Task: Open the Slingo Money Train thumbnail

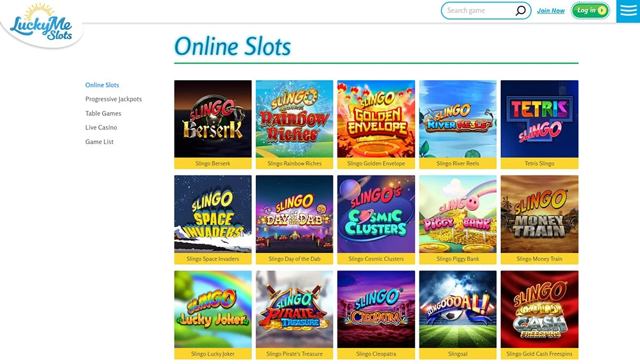Action: (539, 214)
